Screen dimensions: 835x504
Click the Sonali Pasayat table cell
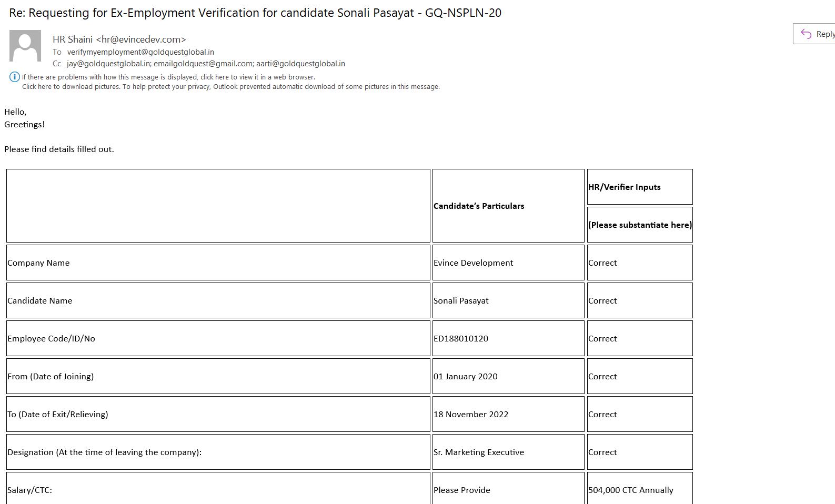(x=461, y=301)
